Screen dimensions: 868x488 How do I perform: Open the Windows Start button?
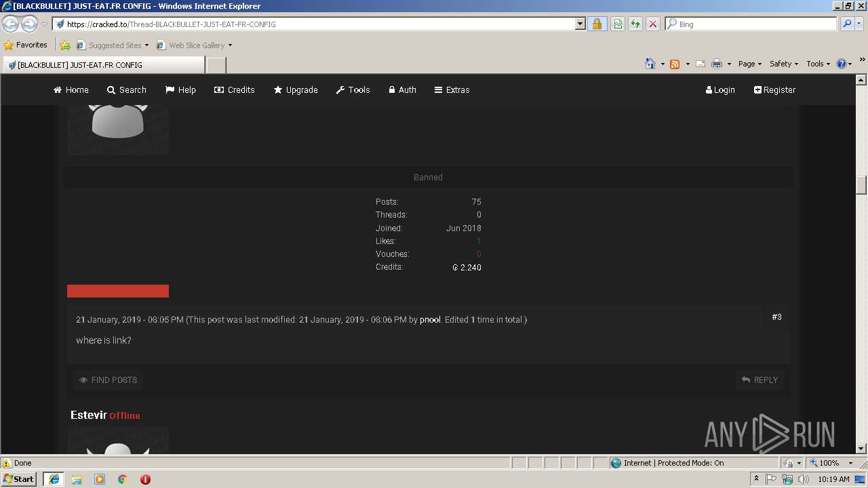[20, 479]
